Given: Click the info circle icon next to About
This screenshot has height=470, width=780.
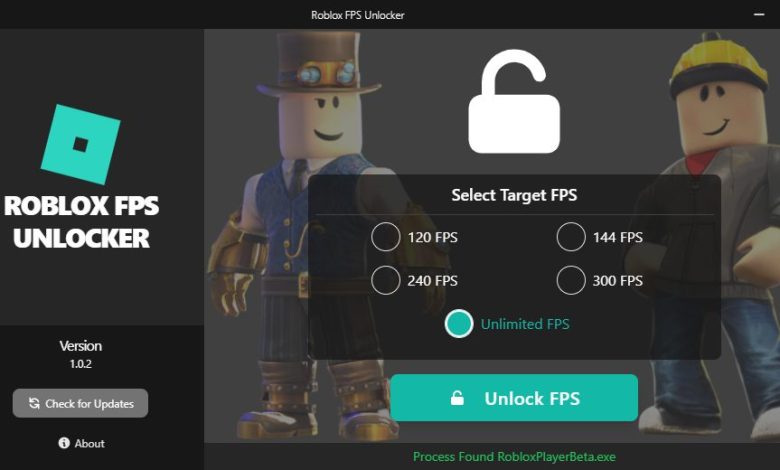Looking at the screenshot, I should (64, 443).
